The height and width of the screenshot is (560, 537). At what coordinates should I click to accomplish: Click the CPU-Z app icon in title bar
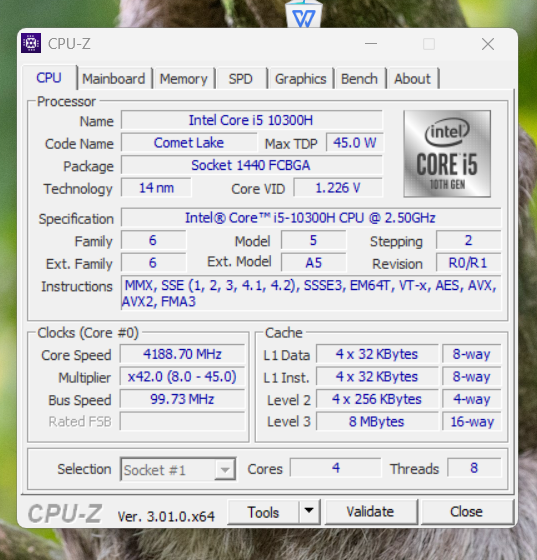coord(31,43)
